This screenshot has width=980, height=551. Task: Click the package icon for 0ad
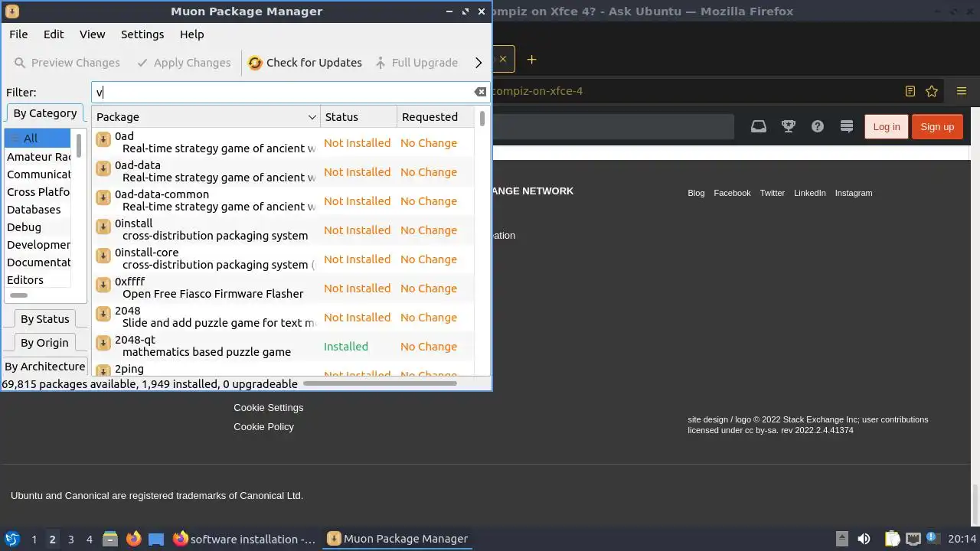pyautogui.click(x=103, y=140)
